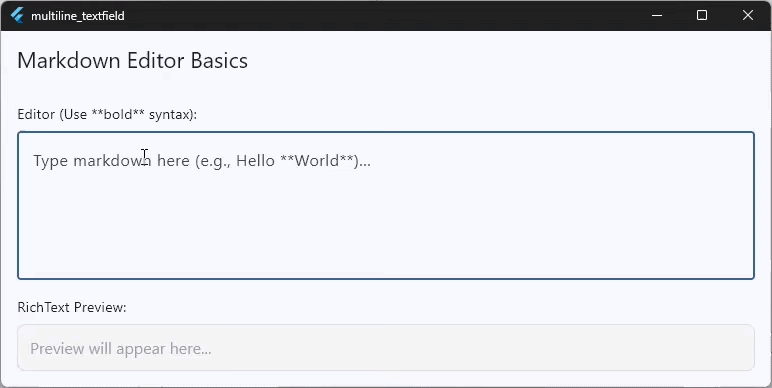
Task: Click the word Basics in the heading
Action: 219,61
